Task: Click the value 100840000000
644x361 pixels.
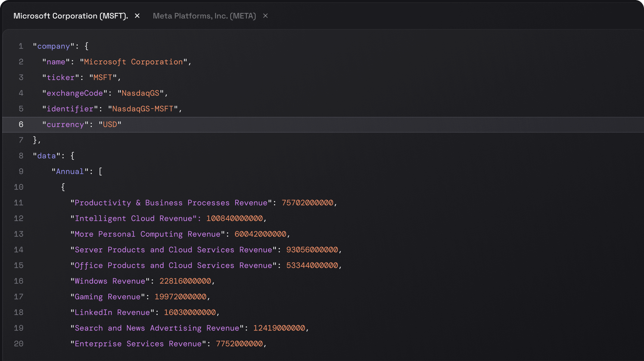Action: [234, 219]
